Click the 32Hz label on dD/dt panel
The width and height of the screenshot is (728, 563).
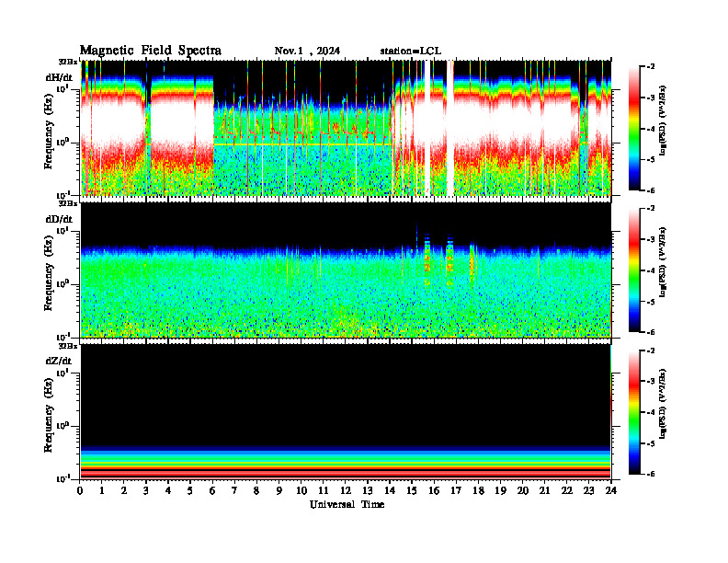[68, 203]
